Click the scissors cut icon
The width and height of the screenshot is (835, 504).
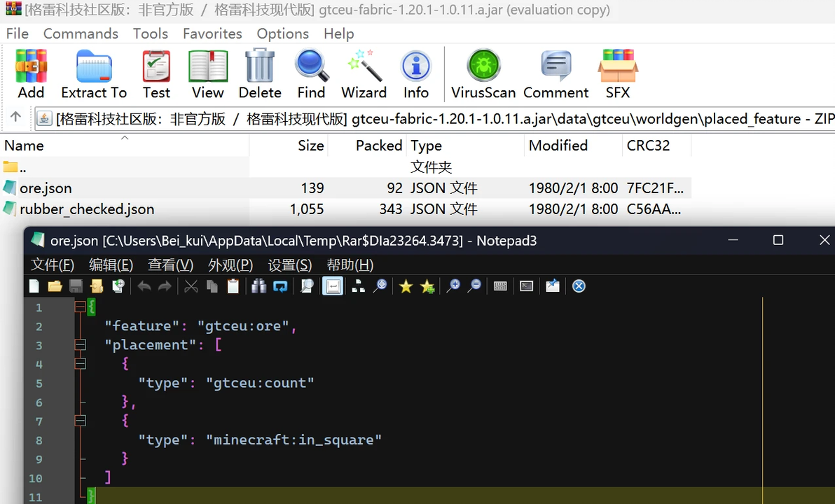pos(191,286)
